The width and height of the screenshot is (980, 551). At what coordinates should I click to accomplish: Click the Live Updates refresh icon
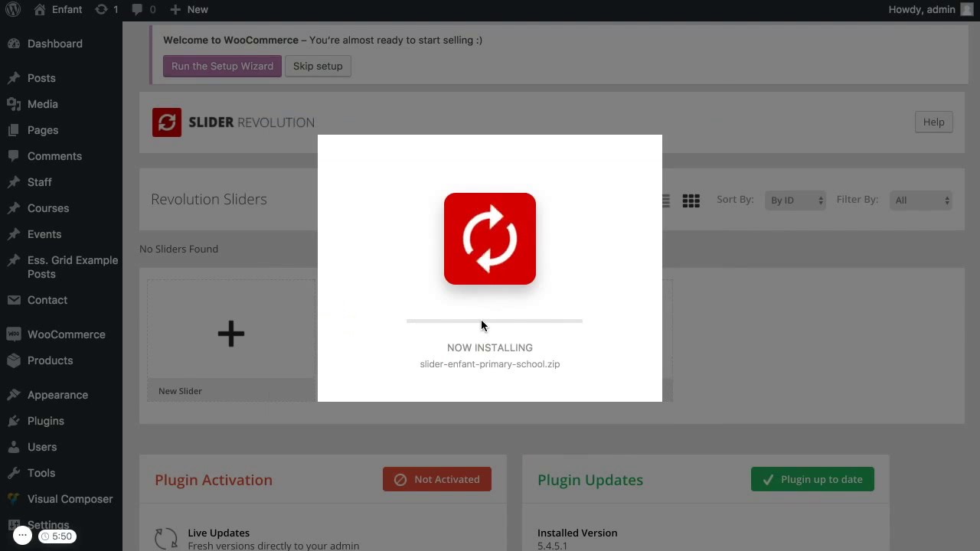coord(166,538)
